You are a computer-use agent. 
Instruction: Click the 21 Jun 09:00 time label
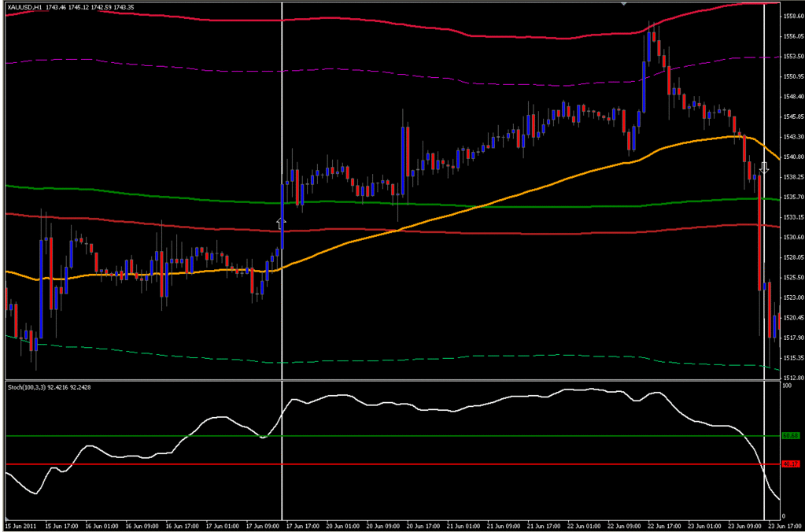point(504,526)
